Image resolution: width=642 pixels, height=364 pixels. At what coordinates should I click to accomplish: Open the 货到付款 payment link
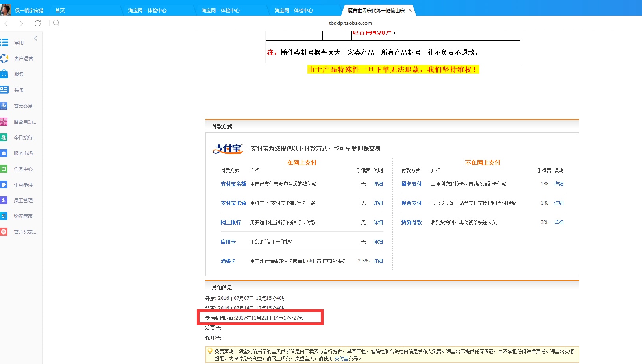pos(411,222)
